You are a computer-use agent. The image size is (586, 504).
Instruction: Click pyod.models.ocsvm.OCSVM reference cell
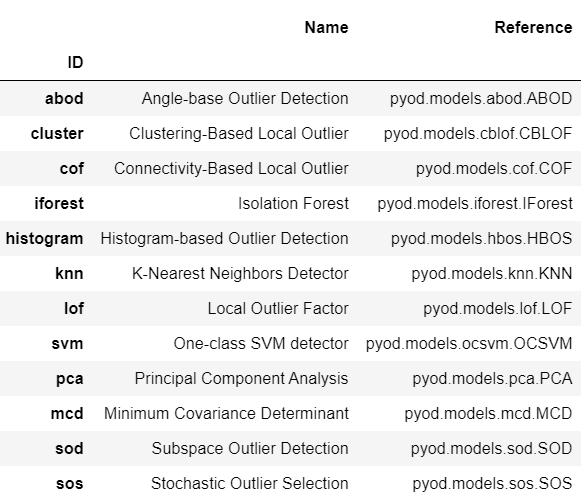point(469,343)
